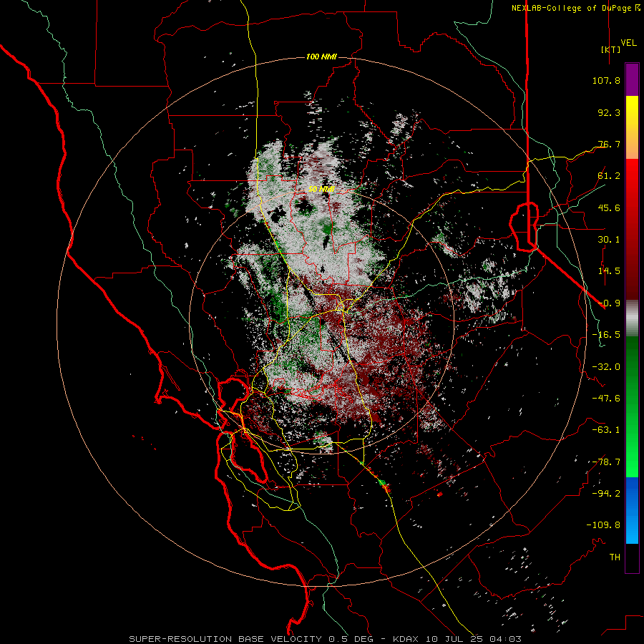Viewport: 644px width, 644px height.
Task: Click the -0.9 scale value
Action: pos(609,303)
